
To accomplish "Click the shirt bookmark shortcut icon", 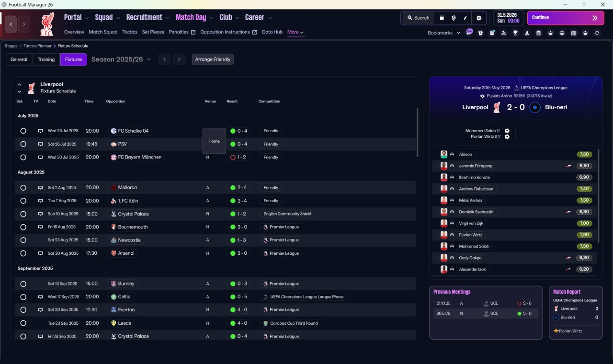I will [480, 33].
